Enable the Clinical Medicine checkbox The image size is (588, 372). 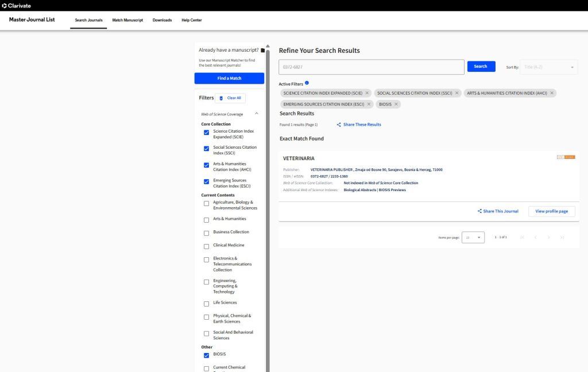point(206,246)
